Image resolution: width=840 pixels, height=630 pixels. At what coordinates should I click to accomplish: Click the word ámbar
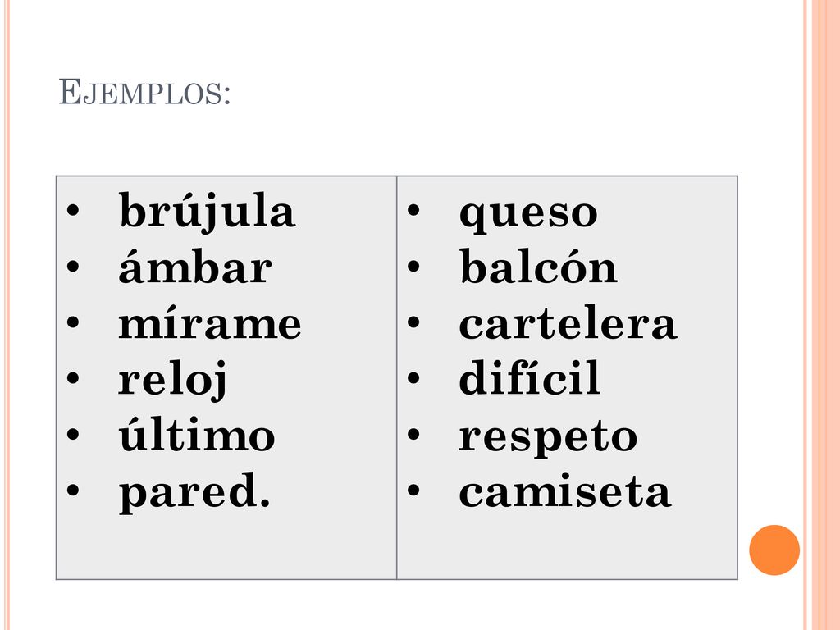pos(195,267)
